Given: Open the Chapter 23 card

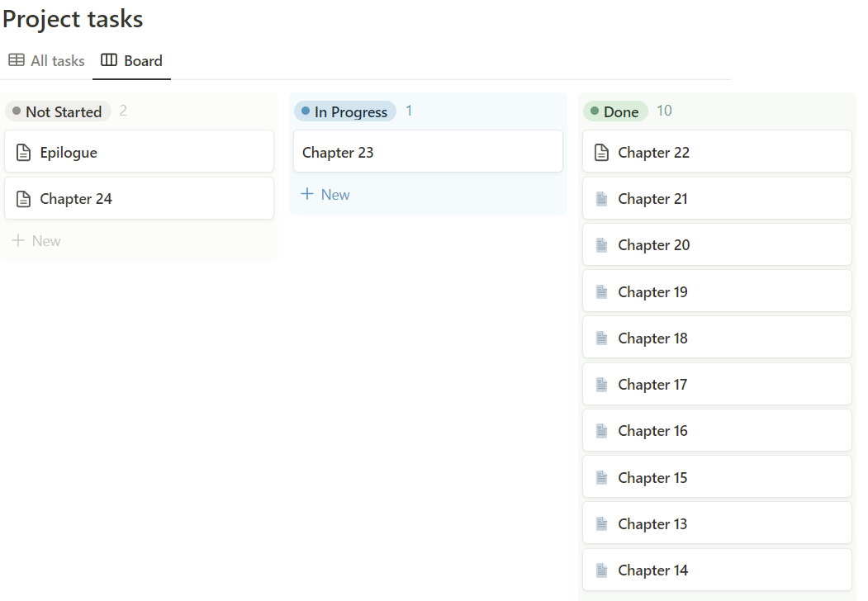Looking at the screenshot, I should [x=428, y=152].
